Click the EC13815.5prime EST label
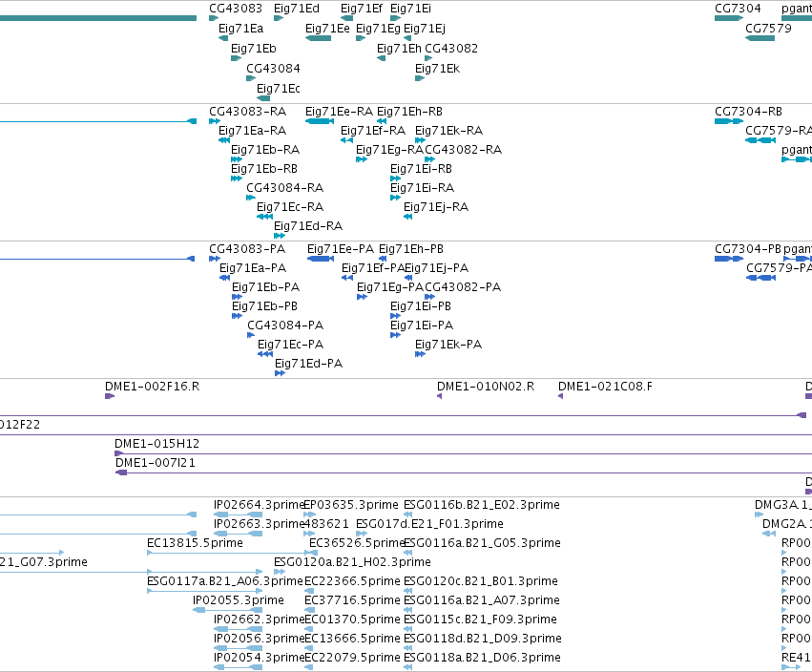This screenshot has width=812, height=672. point(196,543)
